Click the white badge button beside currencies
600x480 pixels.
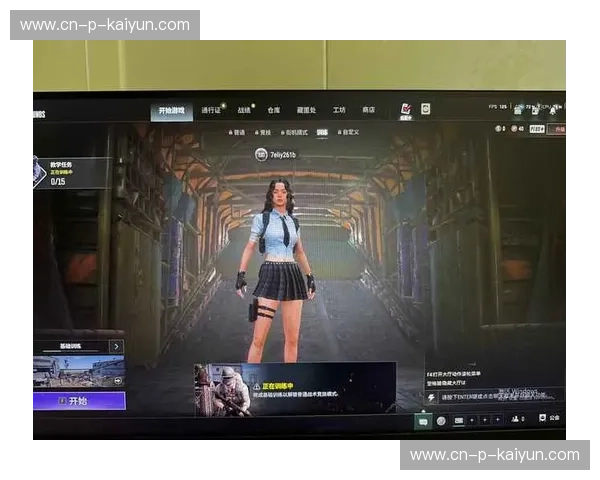click(x=536, y=129)
